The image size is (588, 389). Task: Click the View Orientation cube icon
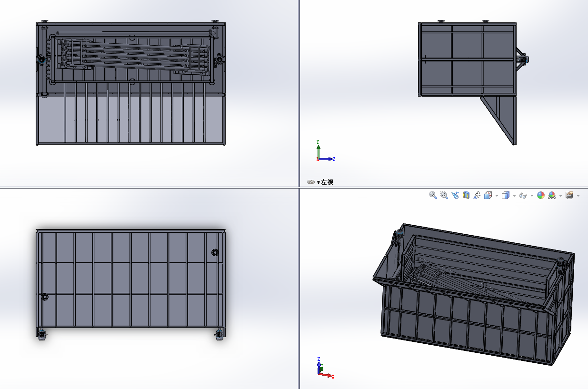[x=488, y=195]
